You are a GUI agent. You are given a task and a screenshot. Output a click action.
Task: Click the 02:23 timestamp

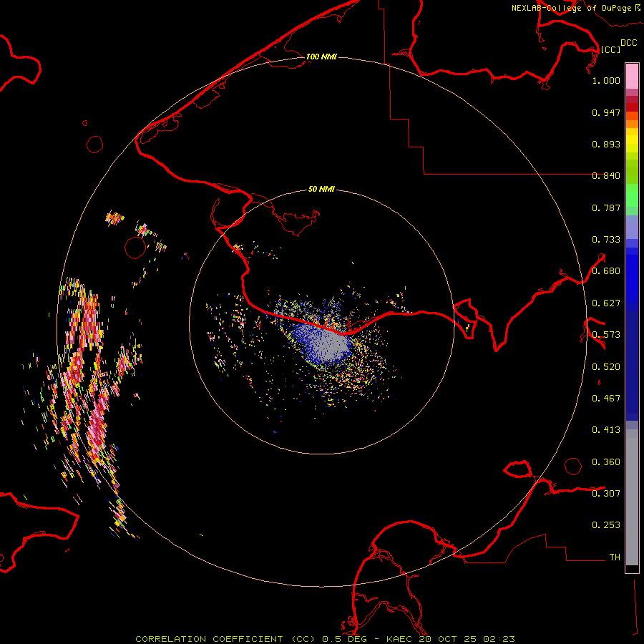coord(499,639)
